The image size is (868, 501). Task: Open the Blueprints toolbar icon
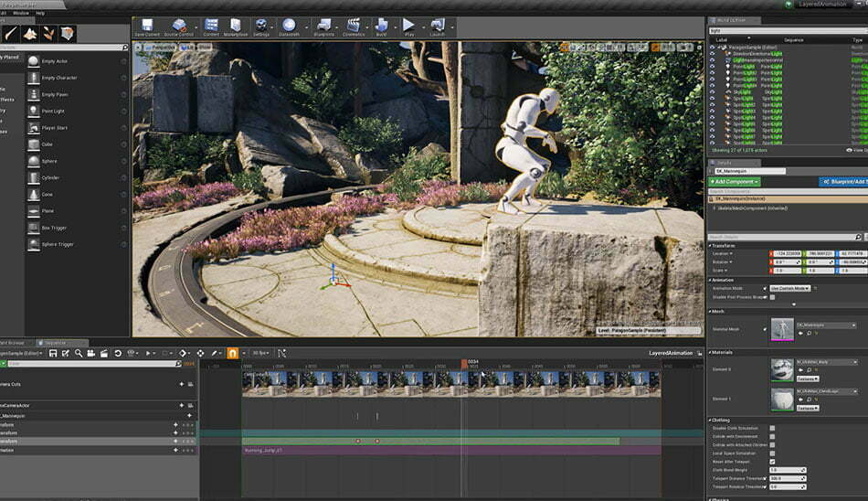(323, 25)
